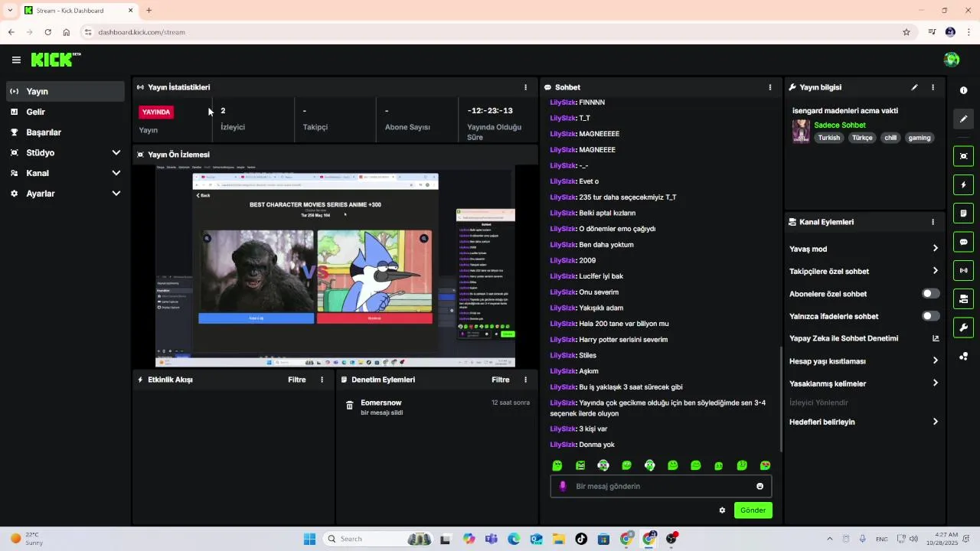The width and height of the screenshot is (980, 551).
Task: Open chat settings gear beside Gönder
Action: (x=722, y=510)
